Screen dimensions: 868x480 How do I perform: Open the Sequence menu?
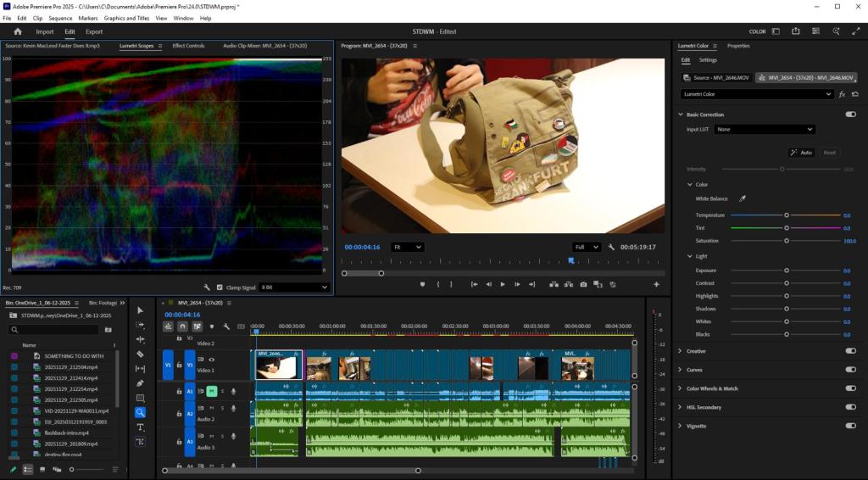[60, 18]
